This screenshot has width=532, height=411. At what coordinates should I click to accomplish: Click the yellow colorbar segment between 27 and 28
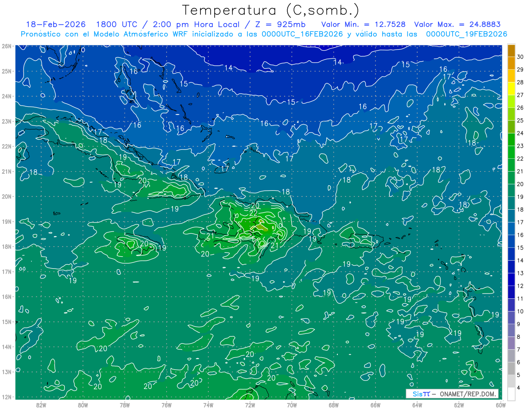(511, 88)
